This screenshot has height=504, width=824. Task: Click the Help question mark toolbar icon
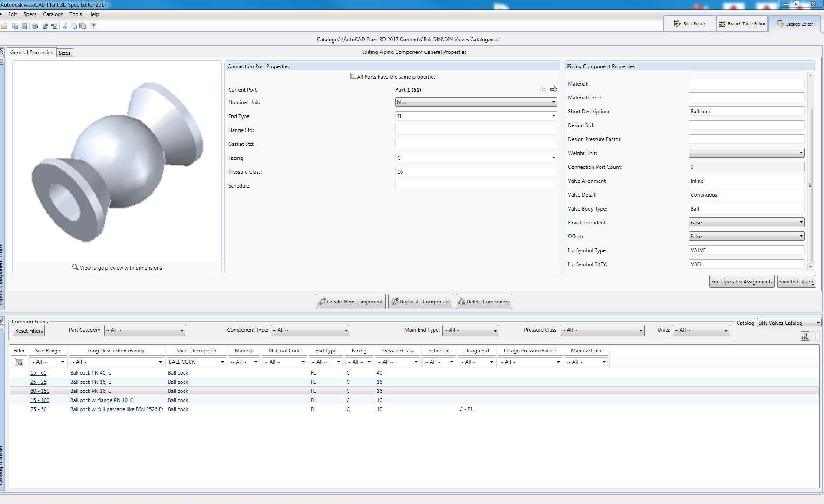click(x=93, y=26)
